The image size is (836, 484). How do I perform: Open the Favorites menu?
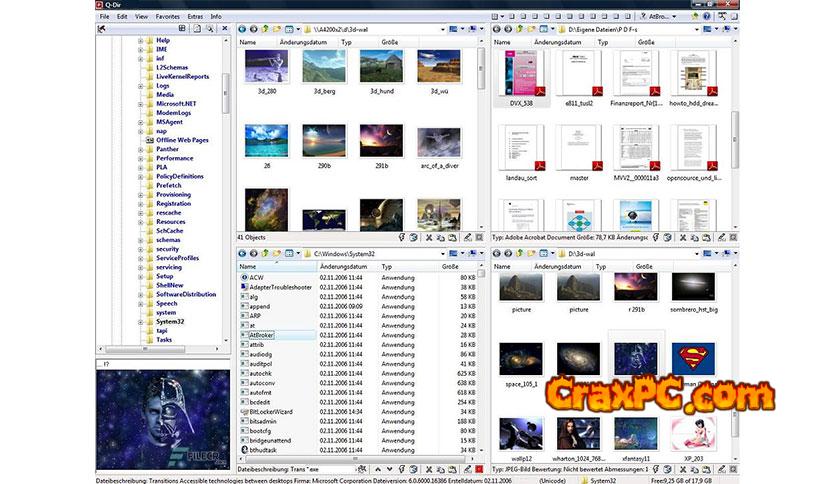[167, 17]
